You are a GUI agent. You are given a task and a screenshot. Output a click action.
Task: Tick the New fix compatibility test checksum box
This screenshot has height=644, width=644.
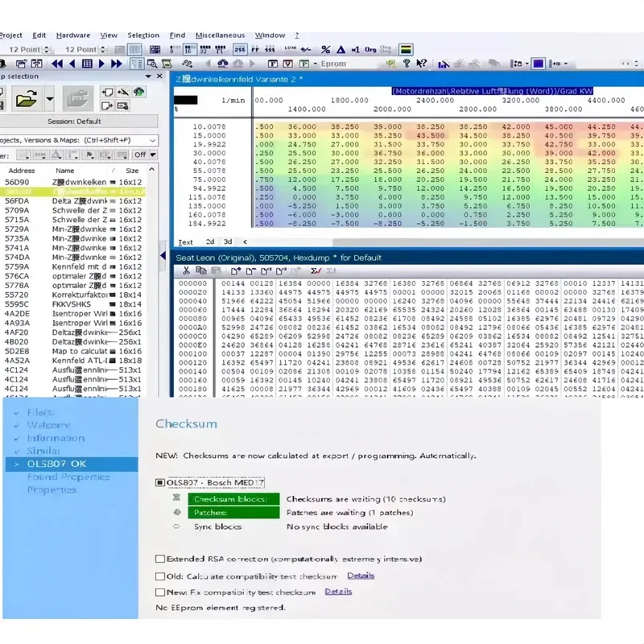[x=159, y=590]
